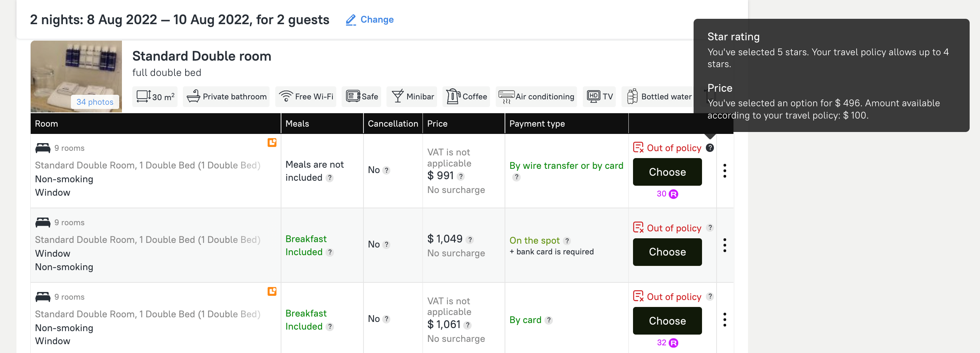Click help icon next to By card payment

pyautogui.click(x=549, y=320)
